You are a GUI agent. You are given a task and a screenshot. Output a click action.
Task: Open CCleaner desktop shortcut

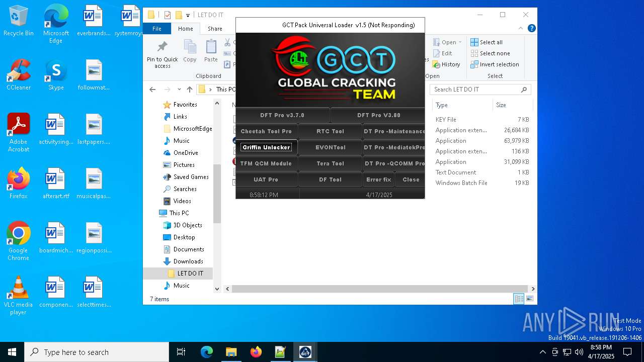19,75
